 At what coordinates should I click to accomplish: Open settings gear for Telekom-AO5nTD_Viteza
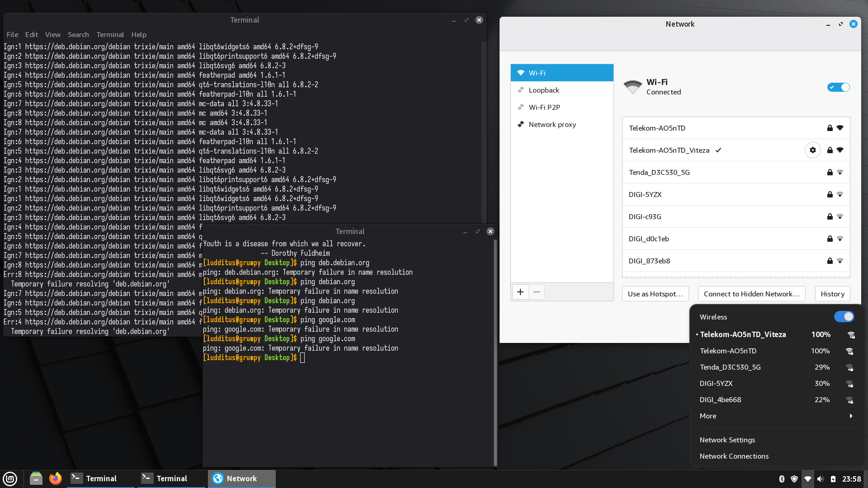coord(812,150)
